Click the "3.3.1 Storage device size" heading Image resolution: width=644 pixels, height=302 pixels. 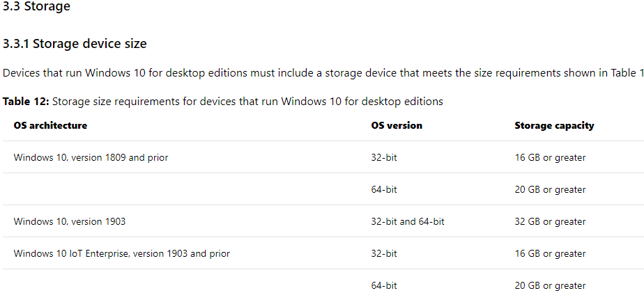click(x=75, y=44)
